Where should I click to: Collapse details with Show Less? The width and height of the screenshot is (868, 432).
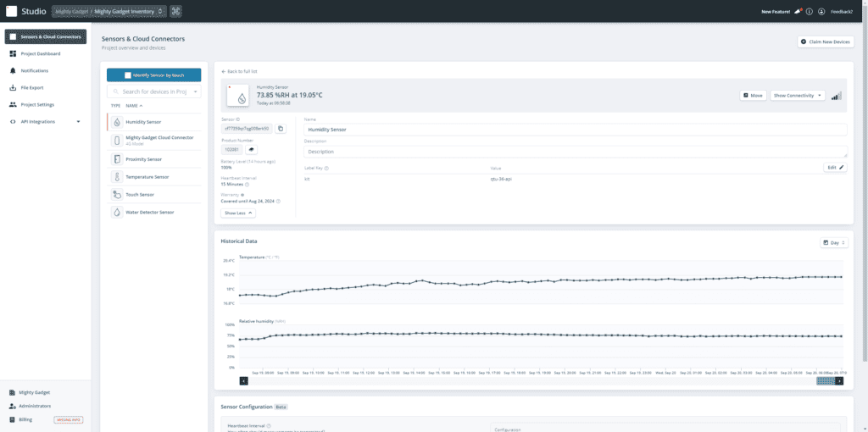tap(238, 213)
